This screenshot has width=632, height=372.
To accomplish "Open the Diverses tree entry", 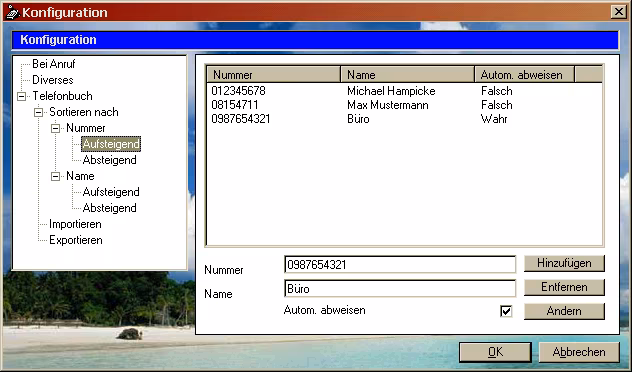I will click(53, 80).
